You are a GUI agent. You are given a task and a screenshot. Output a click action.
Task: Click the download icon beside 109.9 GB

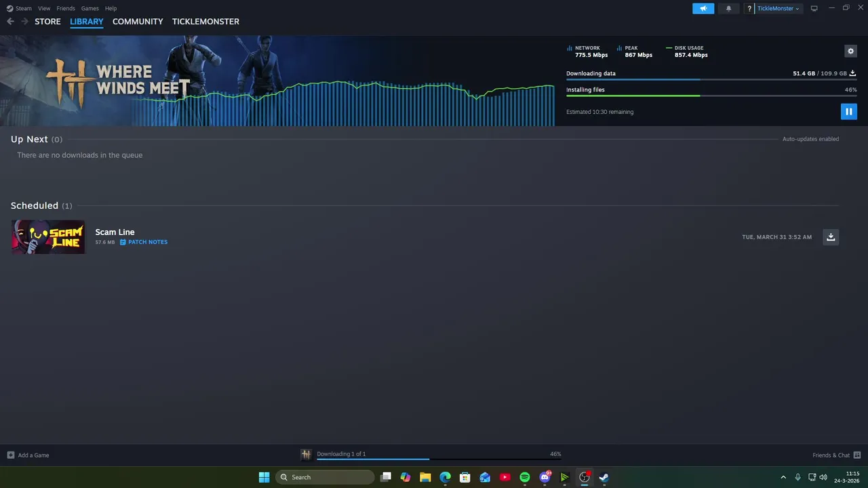pyautogui.click(x=852, y=73)
